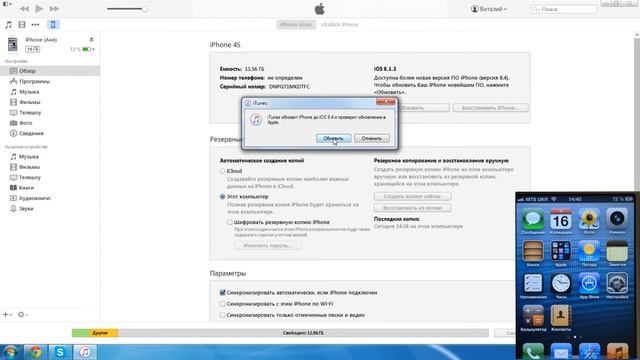Screen dimensions: 640x360
Task: Switch to the movies library icon
Action: (x=22, y=24)
